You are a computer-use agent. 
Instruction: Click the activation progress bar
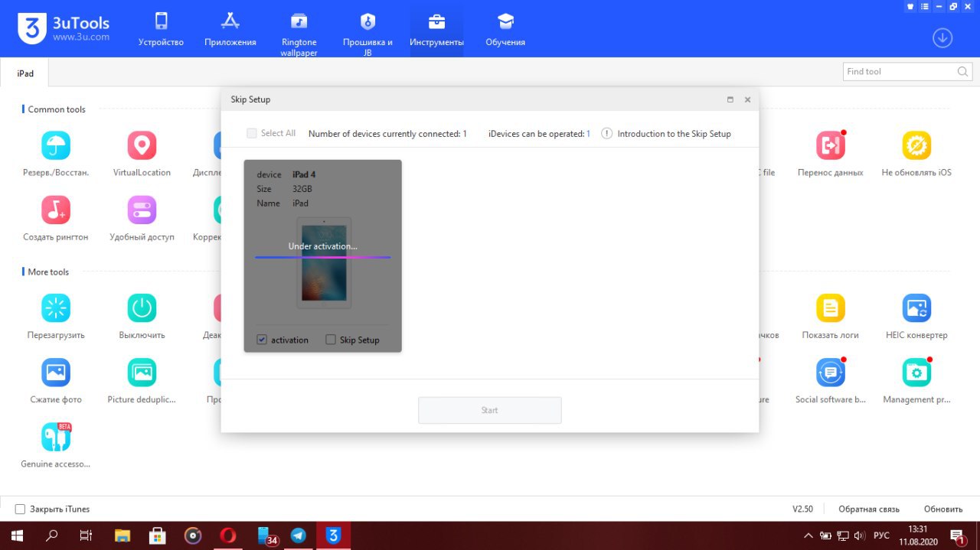[x=323, y=257]
